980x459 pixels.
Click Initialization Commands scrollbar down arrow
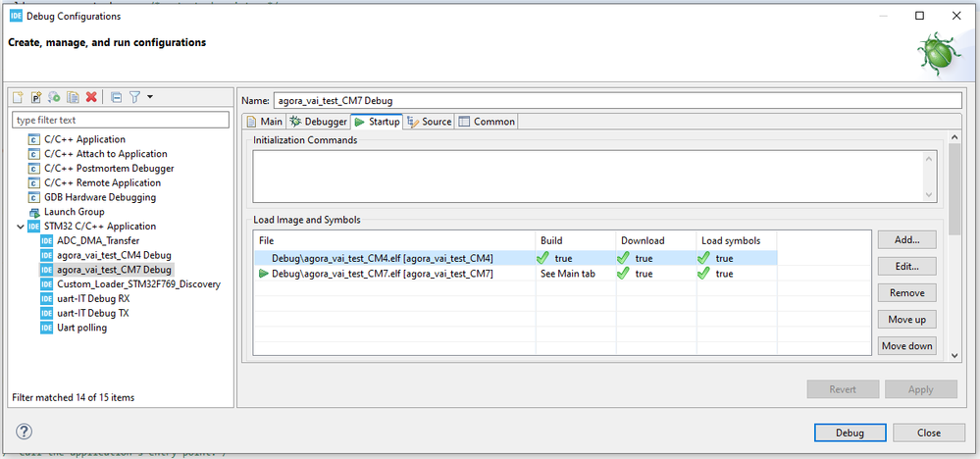929,195
